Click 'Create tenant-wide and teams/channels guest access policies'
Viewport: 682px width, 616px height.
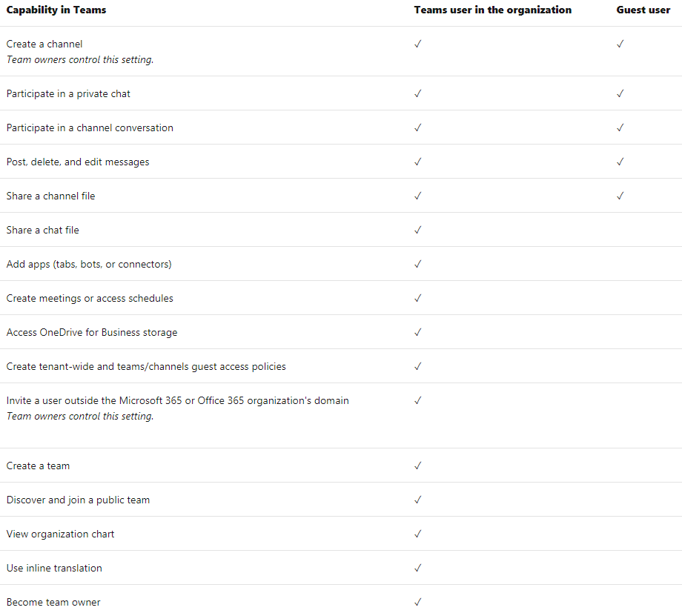[146, 367]
